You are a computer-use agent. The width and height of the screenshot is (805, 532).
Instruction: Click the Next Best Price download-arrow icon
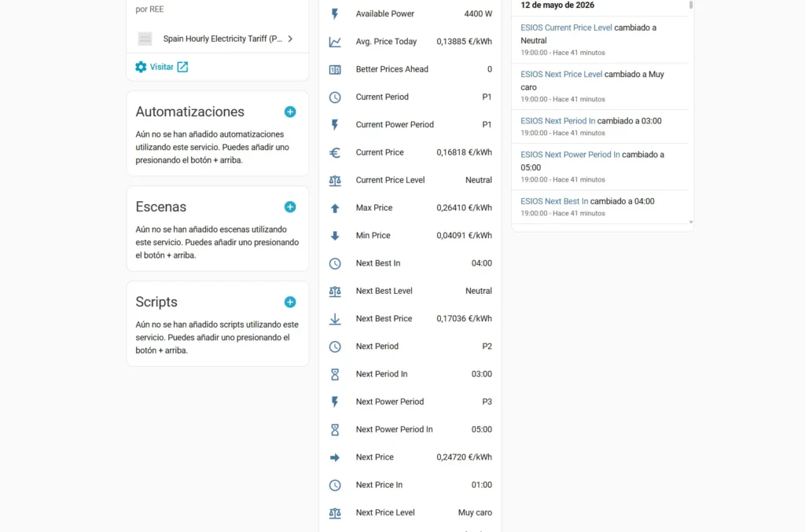pos(335,318)
